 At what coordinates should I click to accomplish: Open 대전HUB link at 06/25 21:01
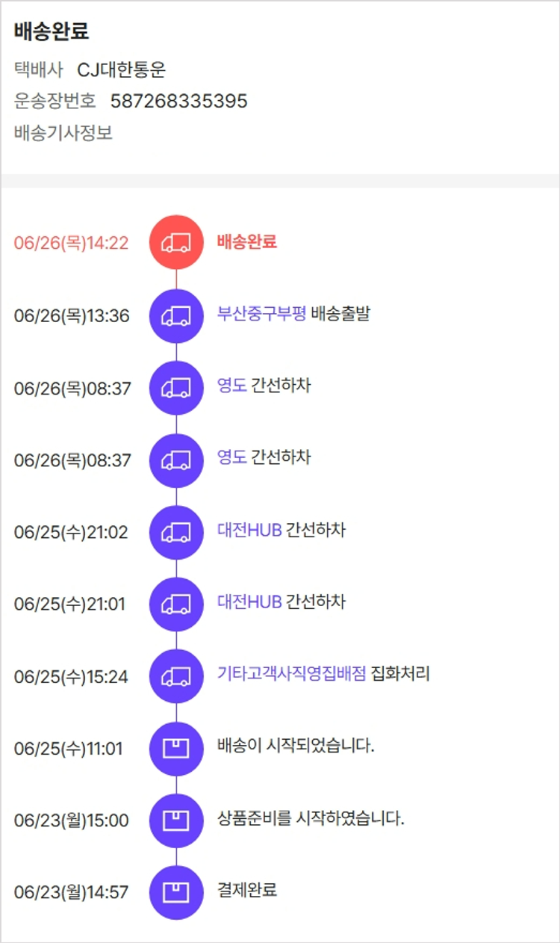249,602
